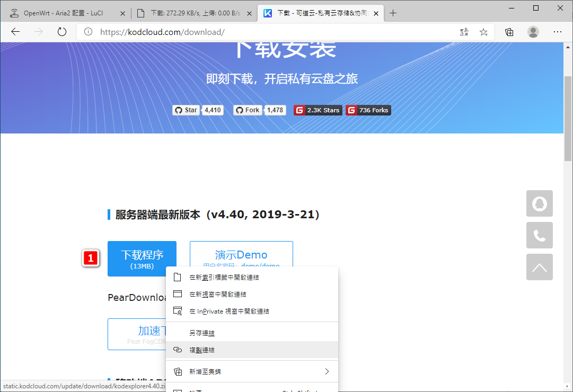573x392 pixels.
Task: Select the kodcloud download tab
Action: 321,13
